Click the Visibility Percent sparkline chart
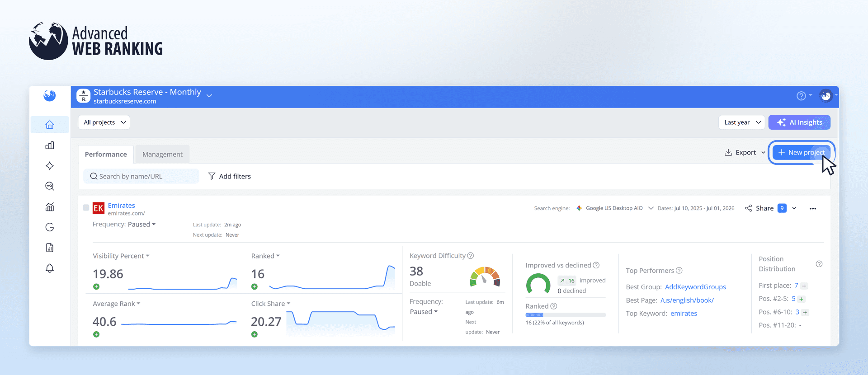This screenshot has height=375, width=868. tap(183, 283)
